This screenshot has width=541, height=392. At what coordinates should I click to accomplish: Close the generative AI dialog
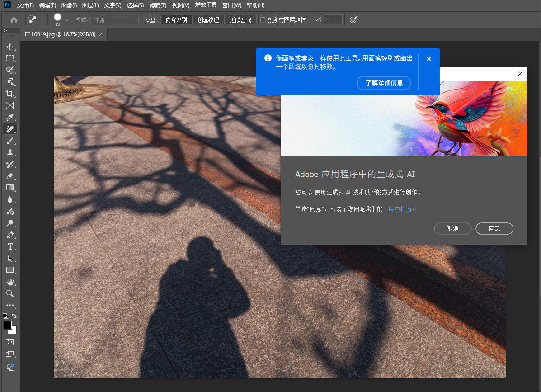click(520, 74)
